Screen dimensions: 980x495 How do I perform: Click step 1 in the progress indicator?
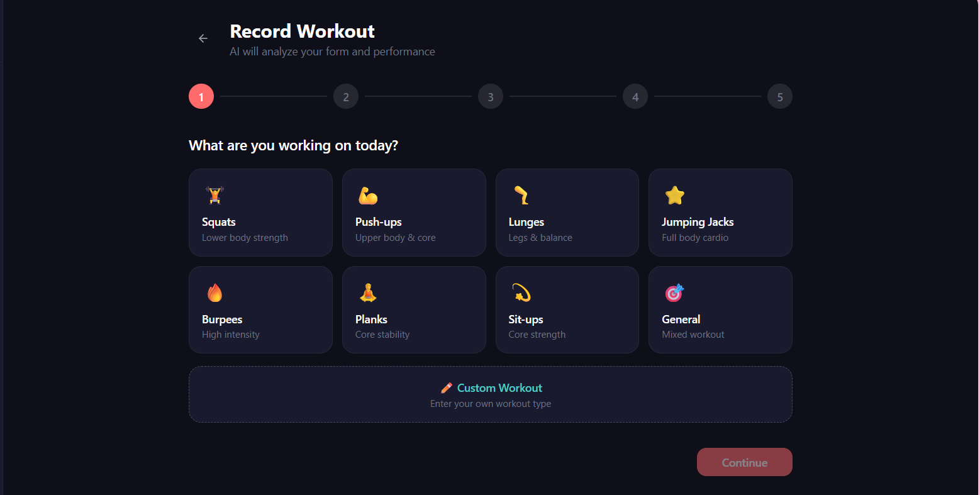pos(201,96)
